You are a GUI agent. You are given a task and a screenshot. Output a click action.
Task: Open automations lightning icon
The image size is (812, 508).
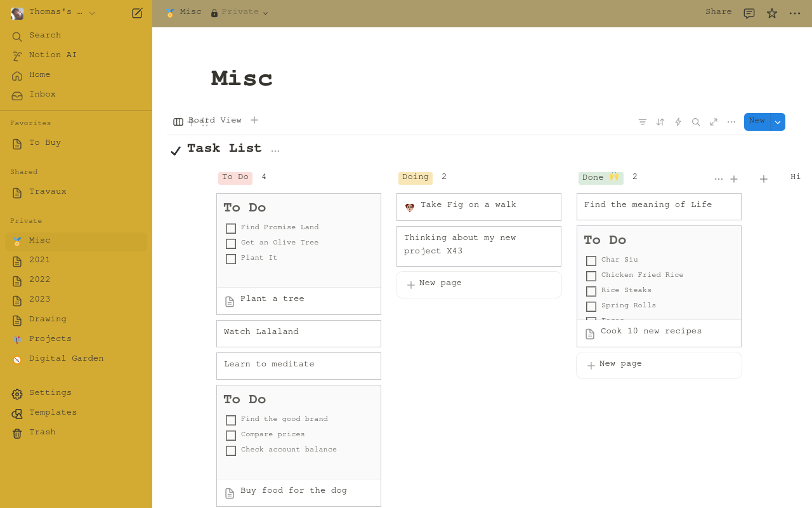(678, 122)
